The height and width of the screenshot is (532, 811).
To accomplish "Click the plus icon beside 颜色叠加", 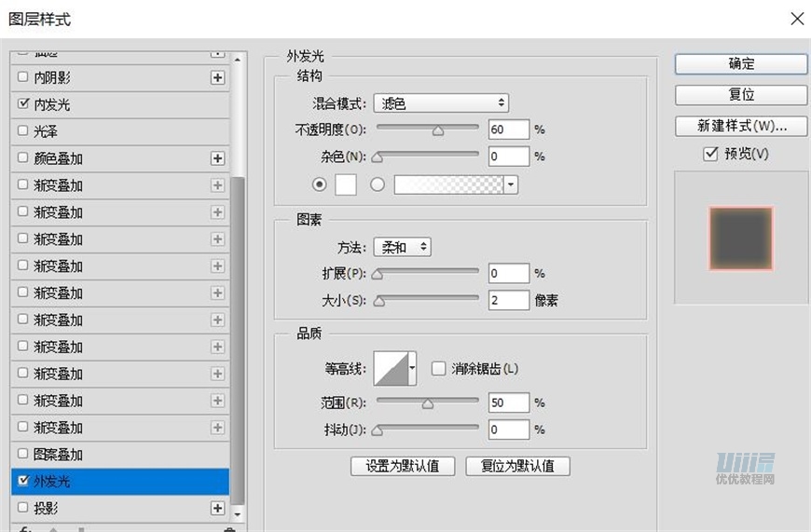I will [x=217, y=159].
